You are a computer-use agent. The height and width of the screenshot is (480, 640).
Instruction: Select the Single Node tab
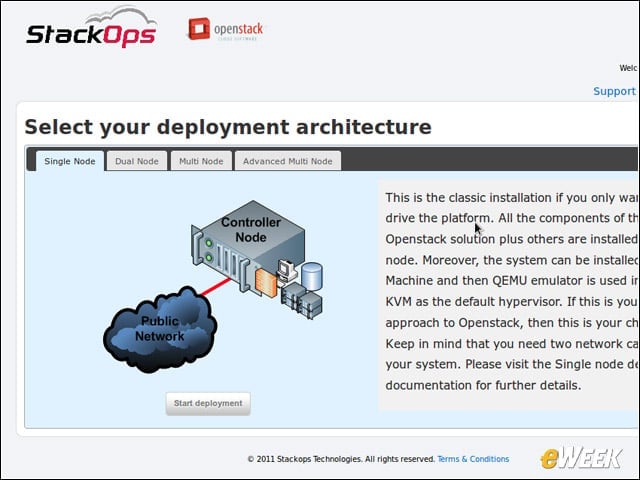click(x=70, y=161)
